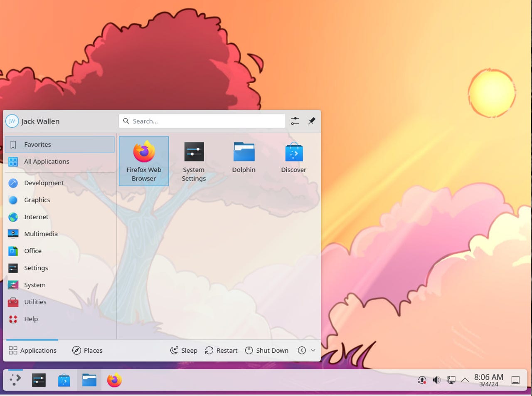Expand more session options chevron
Image resolution: width=532 pixels, height=396 pixels.
pyautogui.click(x=313, y=350)
